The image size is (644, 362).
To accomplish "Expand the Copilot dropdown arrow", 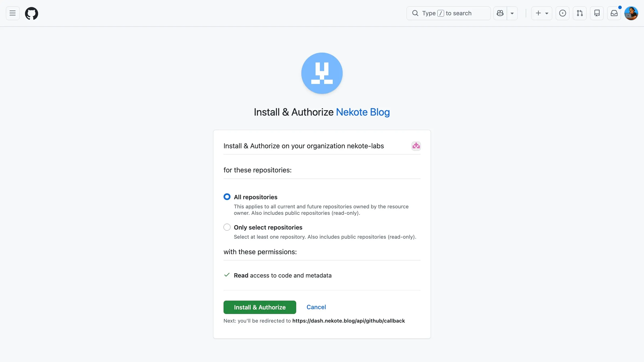I will (512, 13).
